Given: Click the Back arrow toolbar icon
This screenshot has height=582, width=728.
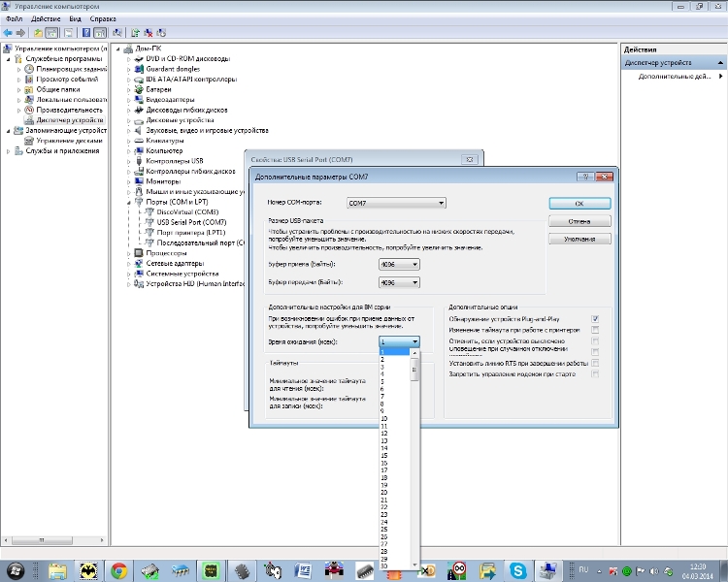Looking at the screenshot, I should pos(8,32).
